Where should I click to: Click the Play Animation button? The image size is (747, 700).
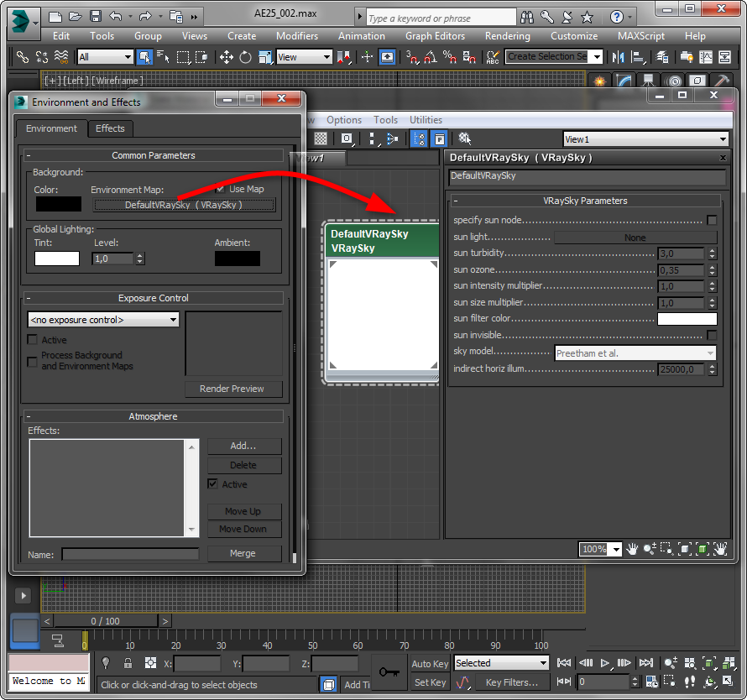pos(605,663)
